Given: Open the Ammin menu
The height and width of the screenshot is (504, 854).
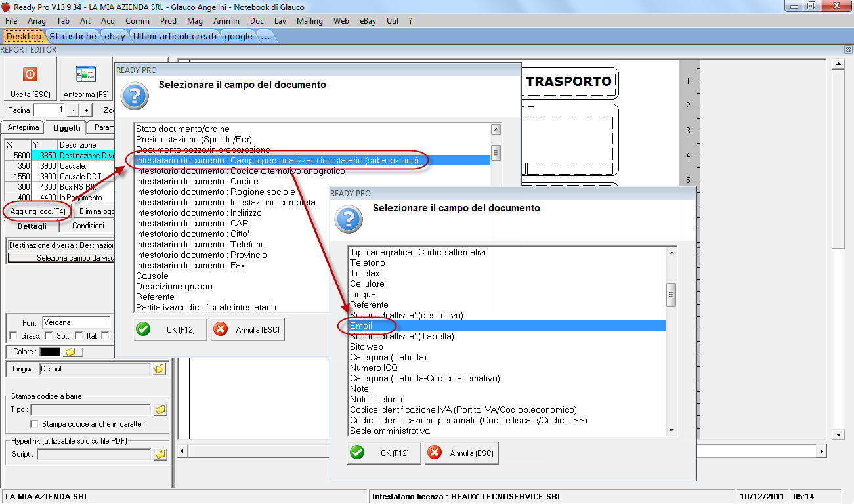Looking at the screenshot, I should tap(226, 21).
